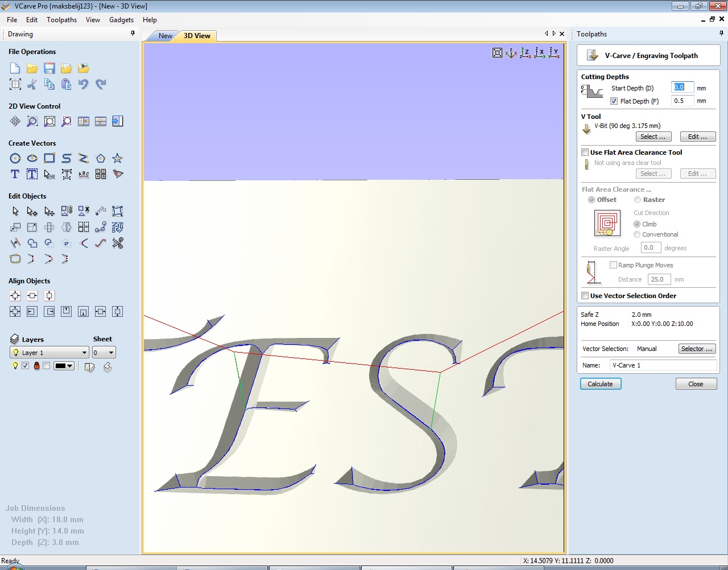
Task: Open the File menu
Action: [x=12, y=20]
